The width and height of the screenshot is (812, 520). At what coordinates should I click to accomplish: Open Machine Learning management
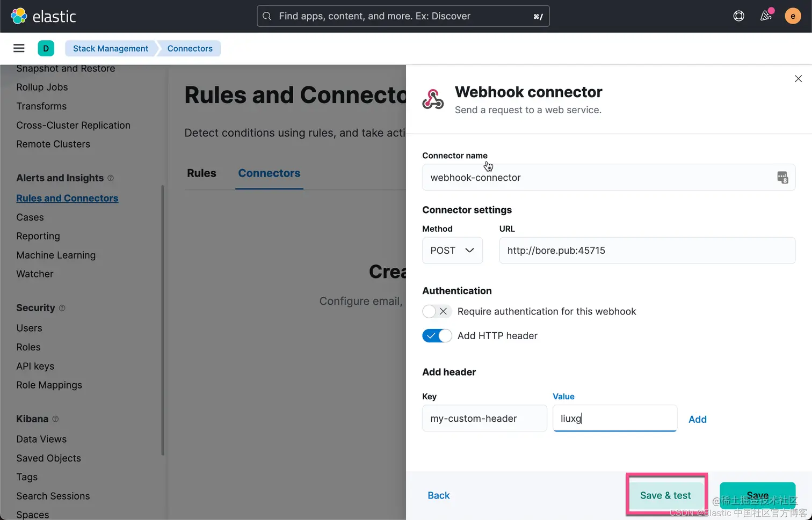point(56,255)
